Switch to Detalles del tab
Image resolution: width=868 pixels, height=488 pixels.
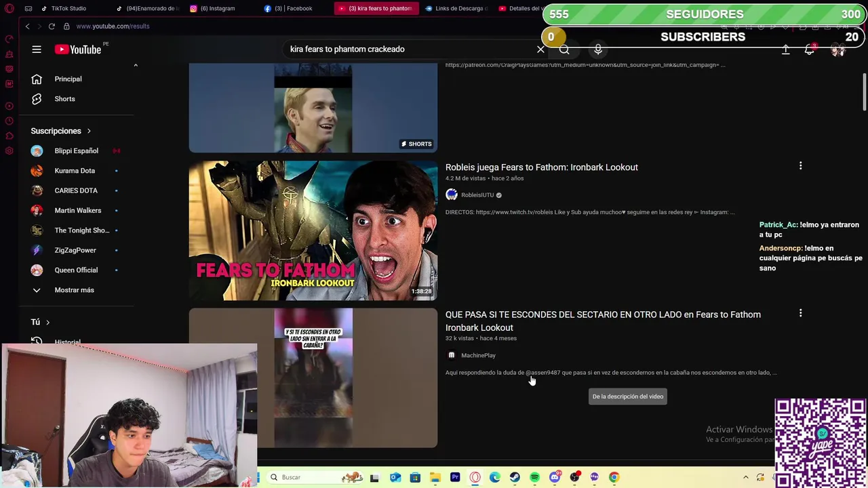coord(522,9)
